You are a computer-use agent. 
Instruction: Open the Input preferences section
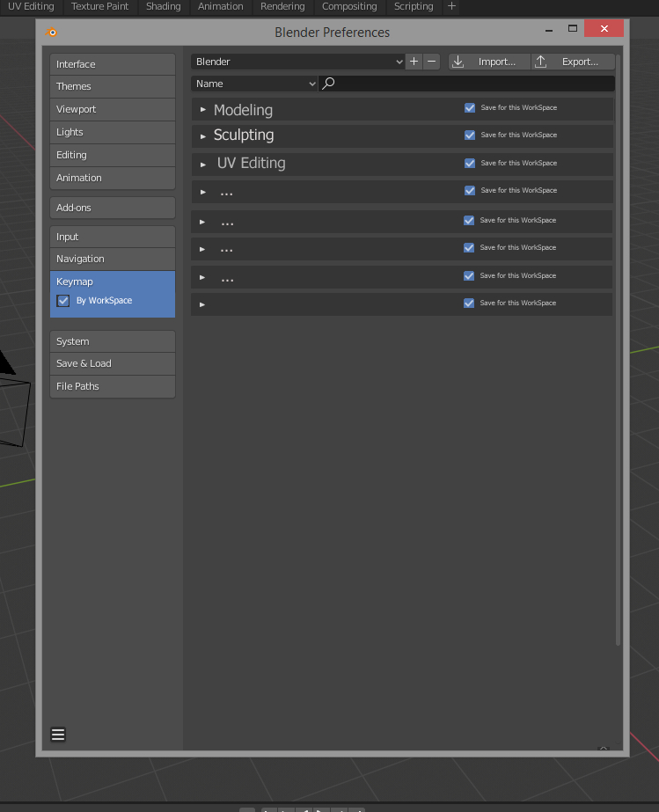(113, 237)
